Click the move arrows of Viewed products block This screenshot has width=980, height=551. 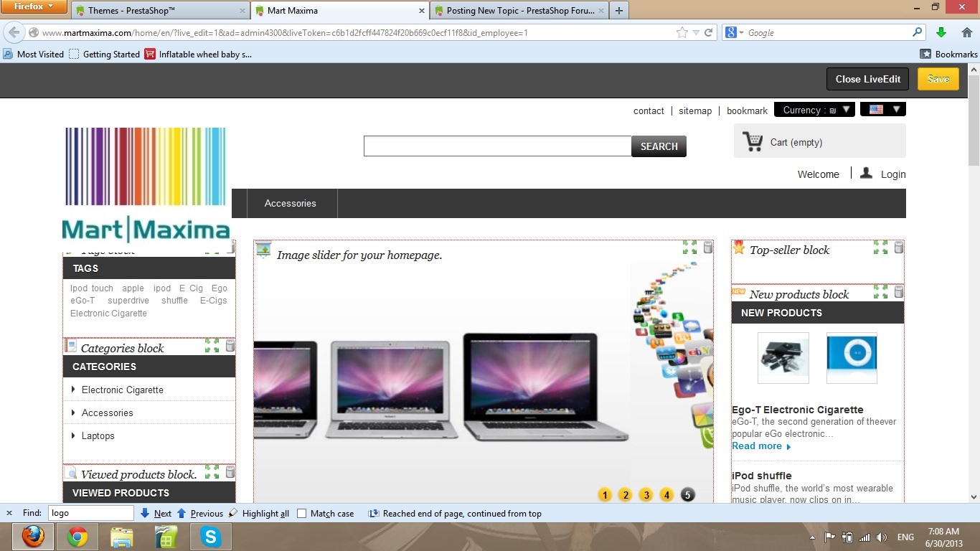[212, 471]
